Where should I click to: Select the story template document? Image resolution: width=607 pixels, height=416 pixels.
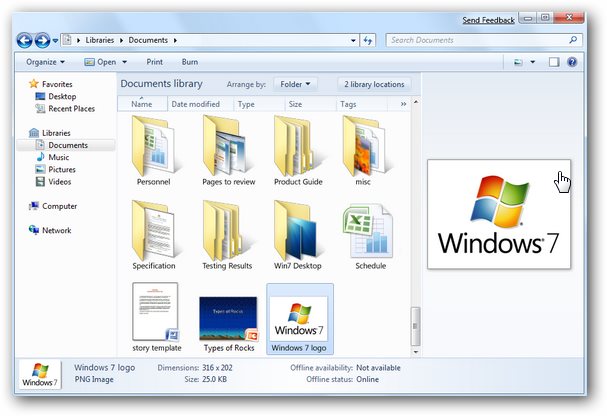pos(156,317)
